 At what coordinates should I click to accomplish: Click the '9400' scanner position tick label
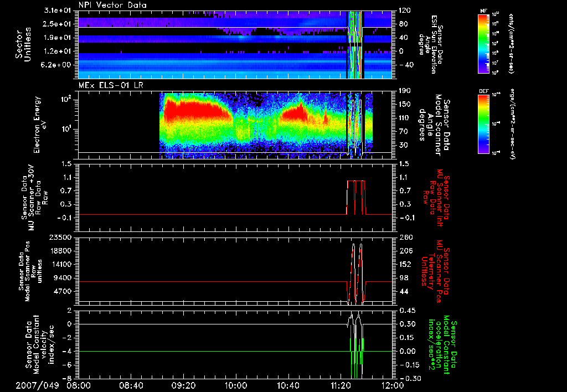63,278
